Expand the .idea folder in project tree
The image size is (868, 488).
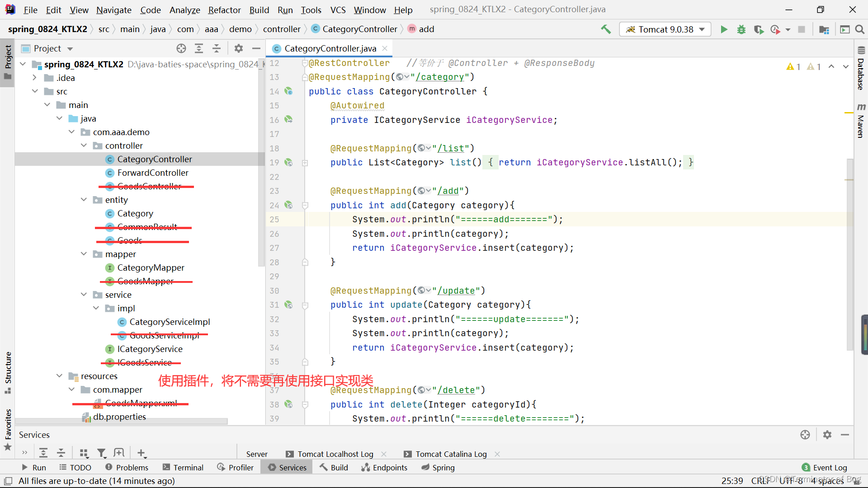click(35, 78)
